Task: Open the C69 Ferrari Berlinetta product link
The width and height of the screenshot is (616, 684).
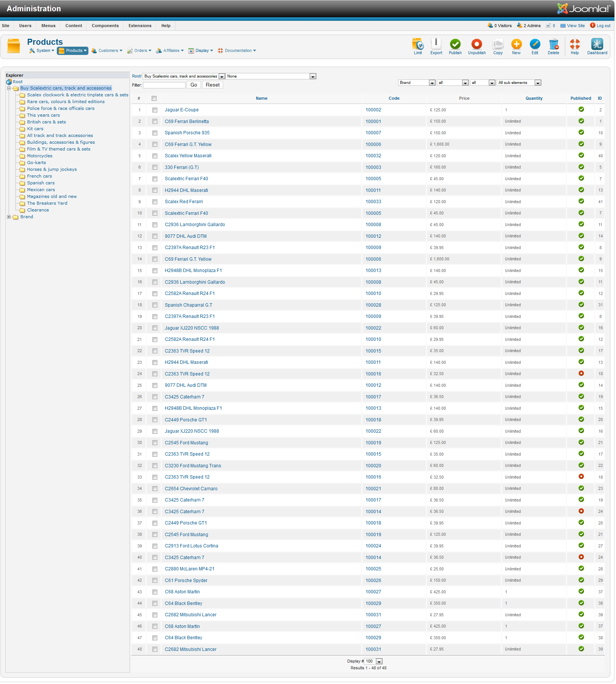Action: (x=187, y=122)
